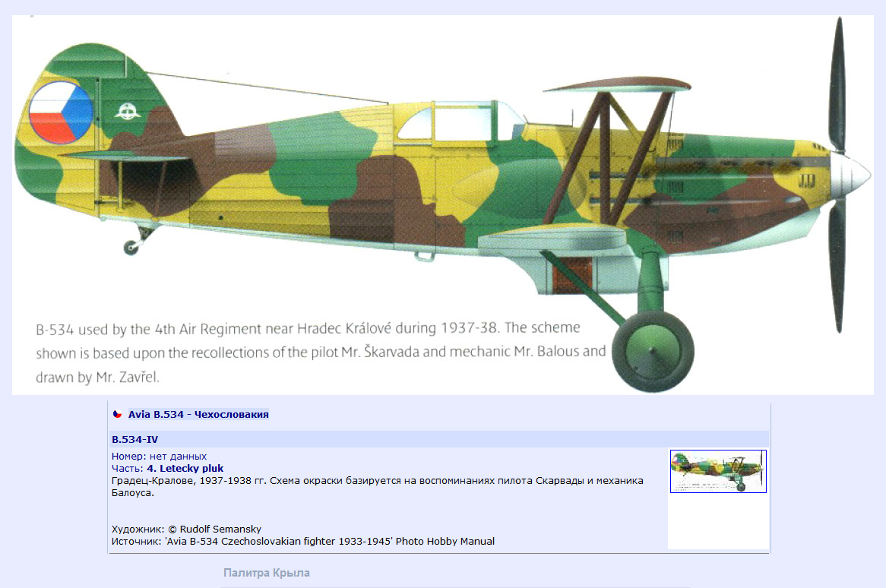Click the English caption about 4th Air Regiment

[321, 352]
